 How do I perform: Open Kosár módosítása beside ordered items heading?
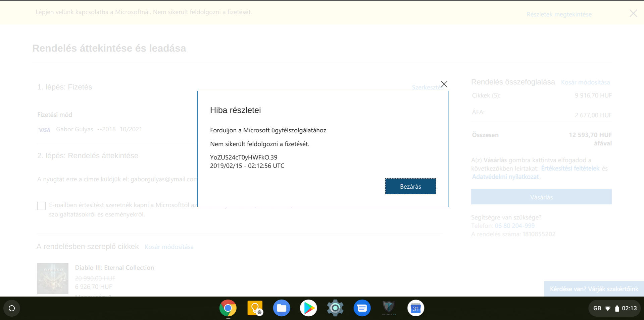(x=169, y=247)
